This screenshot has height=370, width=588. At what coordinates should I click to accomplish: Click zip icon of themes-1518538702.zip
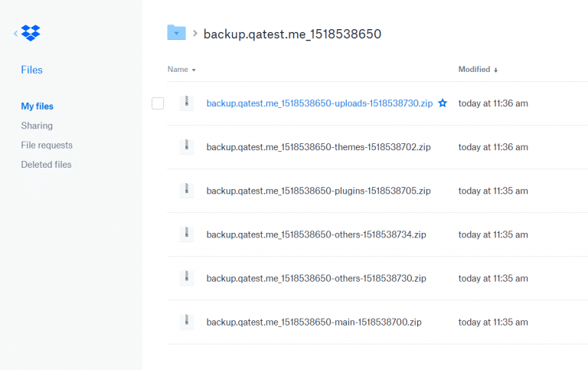tap(186, 147)
